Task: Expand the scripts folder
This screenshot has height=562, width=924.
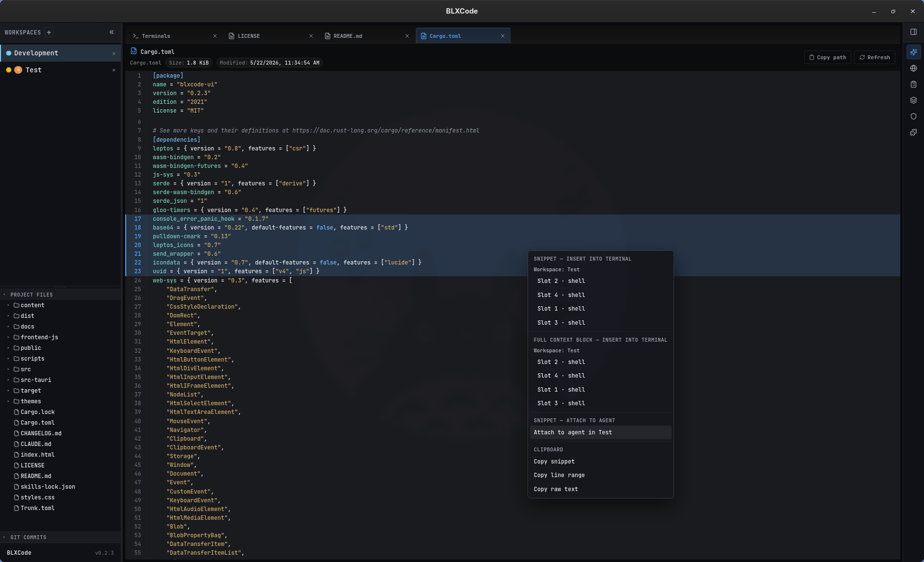Action: (x=60, y=359)
